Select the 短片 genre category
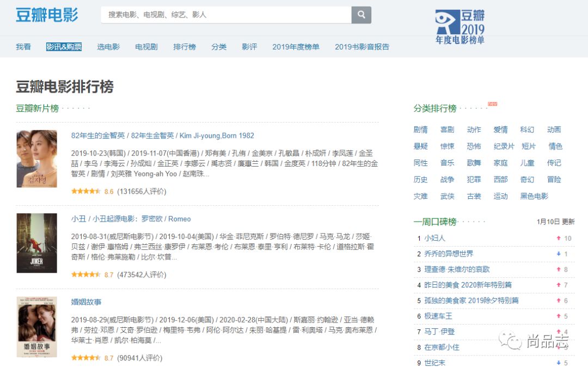This screenshot has height=367, width=588. (528, 146)
